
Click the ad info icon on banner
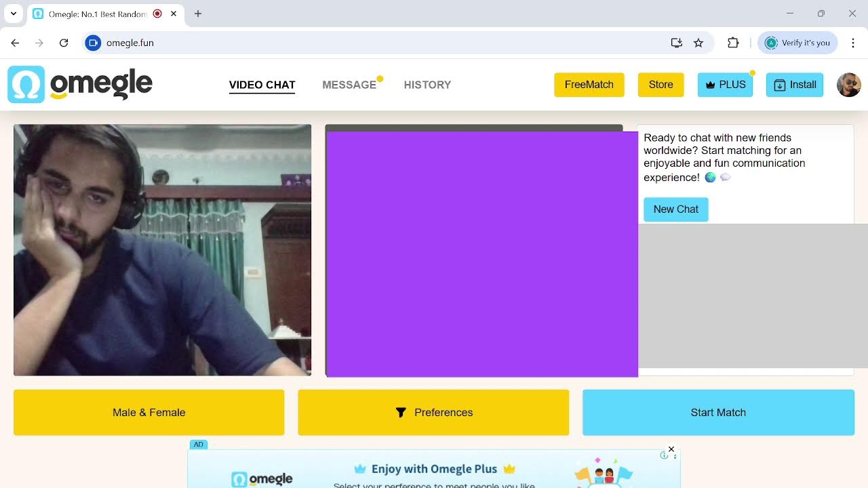point(664,455)
